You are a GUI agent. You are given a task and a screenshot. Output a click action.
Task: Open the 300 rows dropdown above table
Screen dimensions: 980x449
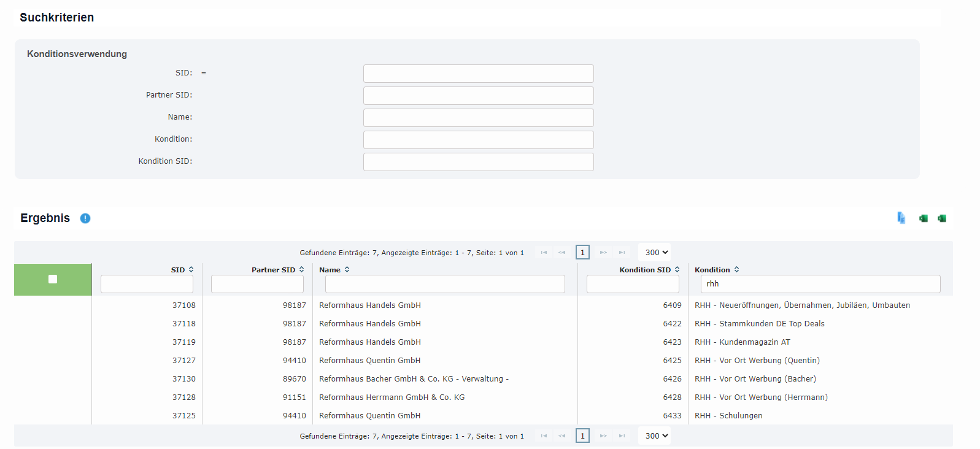(x=656, y=253)
